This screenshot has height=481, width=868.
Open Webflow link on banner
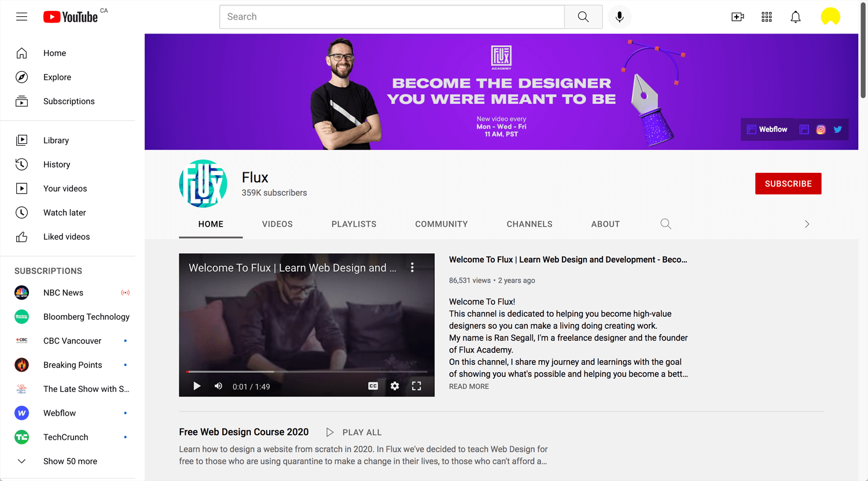click(767, 129)
